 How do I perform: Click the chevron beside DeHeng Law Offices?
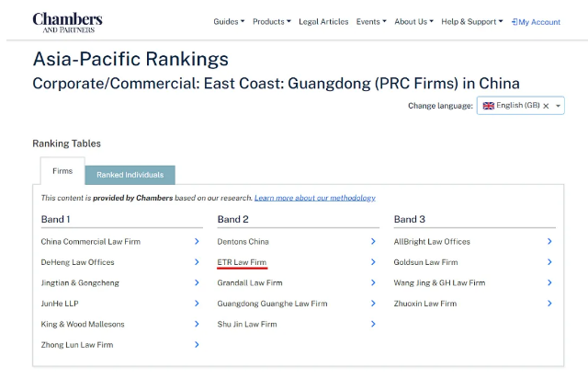coord(197,262)
